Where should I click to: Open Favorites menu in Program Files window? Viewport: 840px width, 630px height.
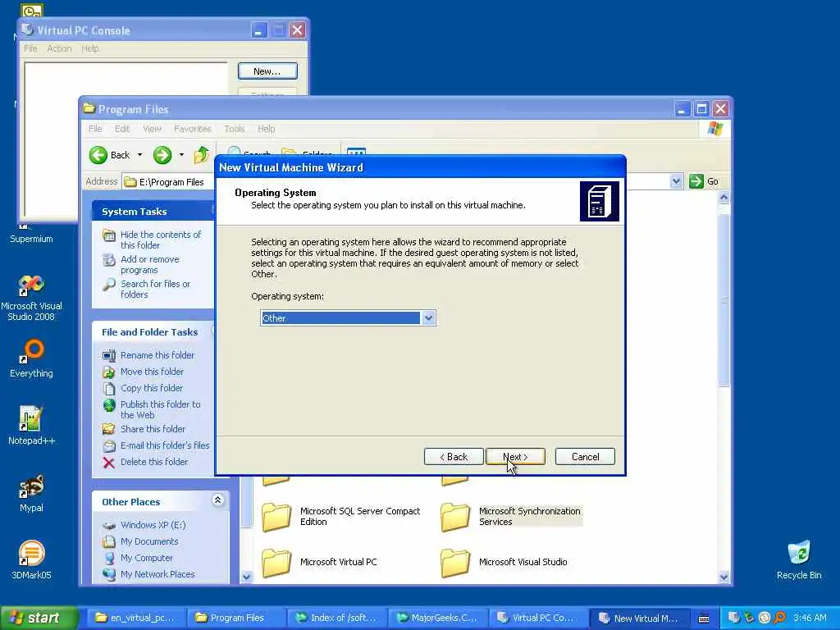point(192,129)
